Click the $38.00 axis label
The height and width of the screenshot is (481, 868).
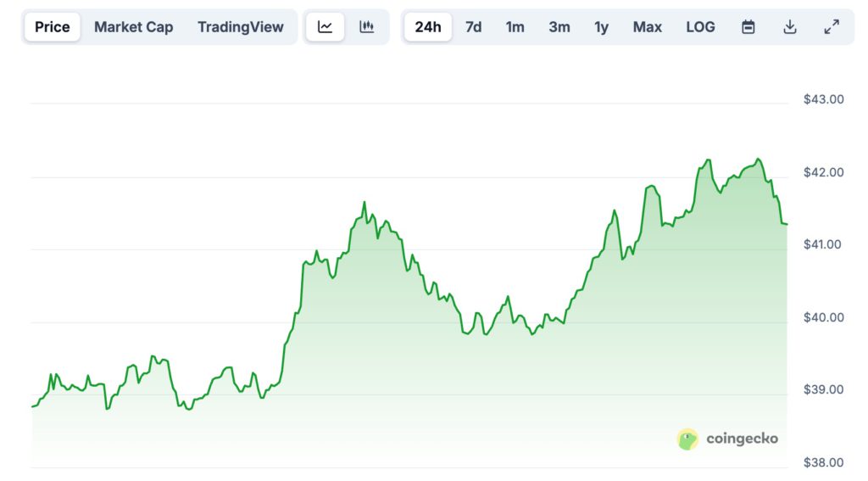pos(823,462)
